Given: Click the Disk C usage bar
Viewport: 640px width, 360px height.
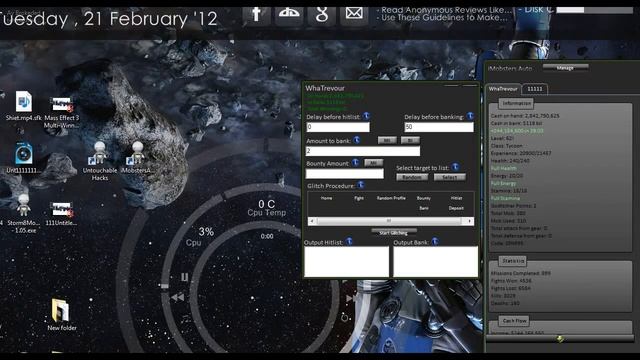Looking at the screenshot, I should pos(594,10).
